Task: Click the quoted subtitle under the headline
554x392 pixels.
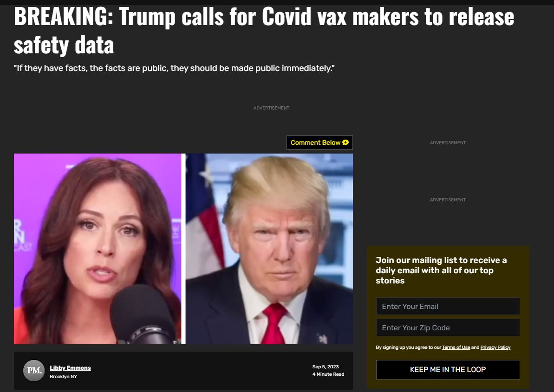Action: (174, 68)
